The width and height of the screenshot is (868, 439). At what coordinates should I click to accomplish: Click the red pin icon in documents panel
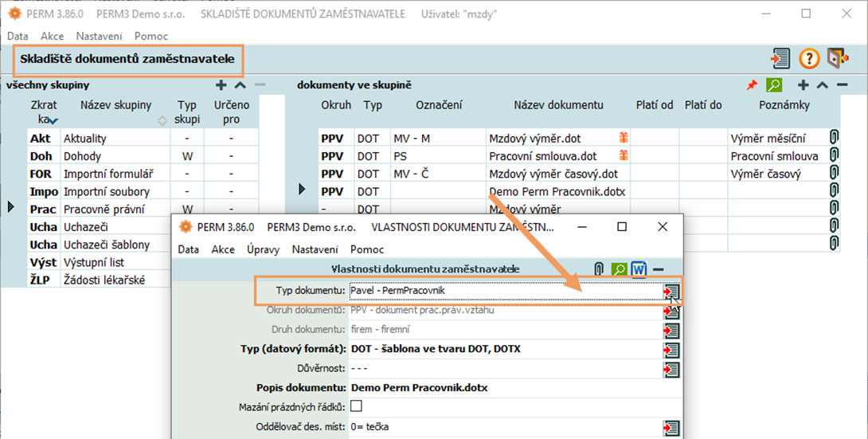752,85
